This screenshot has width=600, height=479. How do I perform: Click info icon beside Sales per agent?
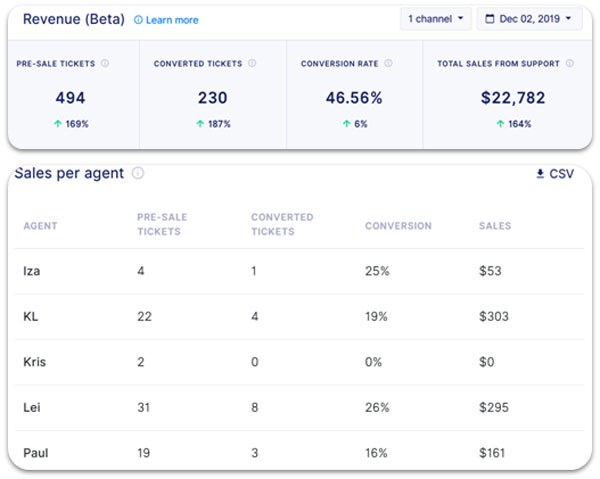pos(138,173)
